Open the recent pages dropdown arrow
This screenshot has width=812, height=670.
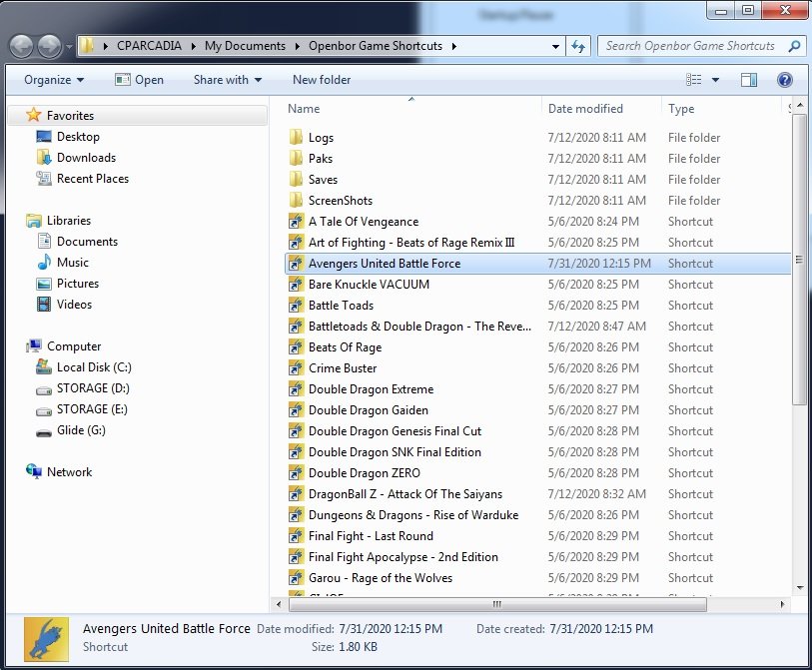(x=69, y=46)
